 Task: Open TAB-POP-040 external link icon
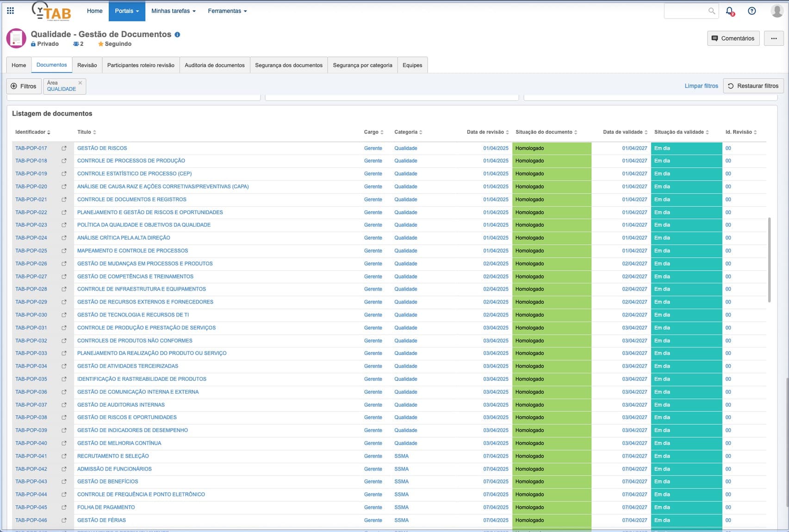(x=64, y=443)
